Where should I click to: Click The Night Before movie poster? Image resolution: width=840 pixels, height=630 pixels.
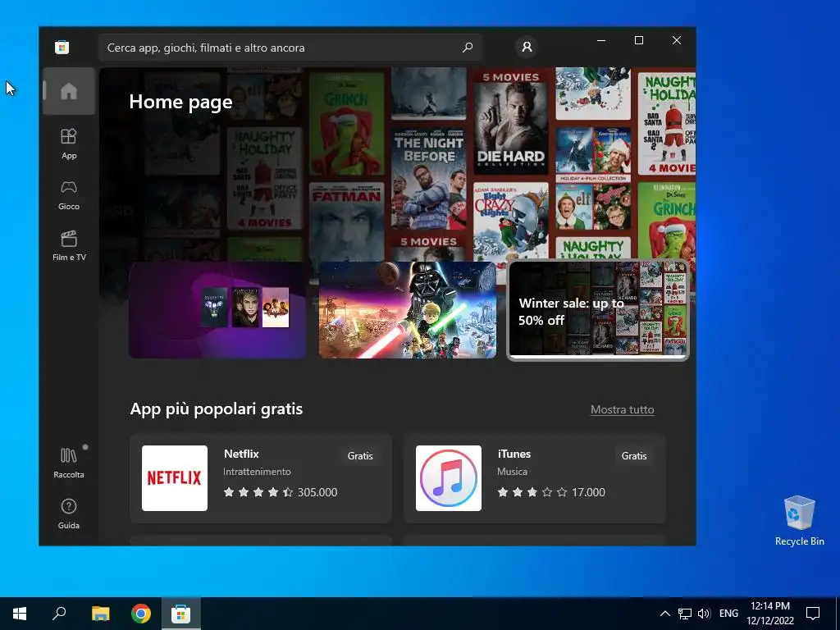428,178
